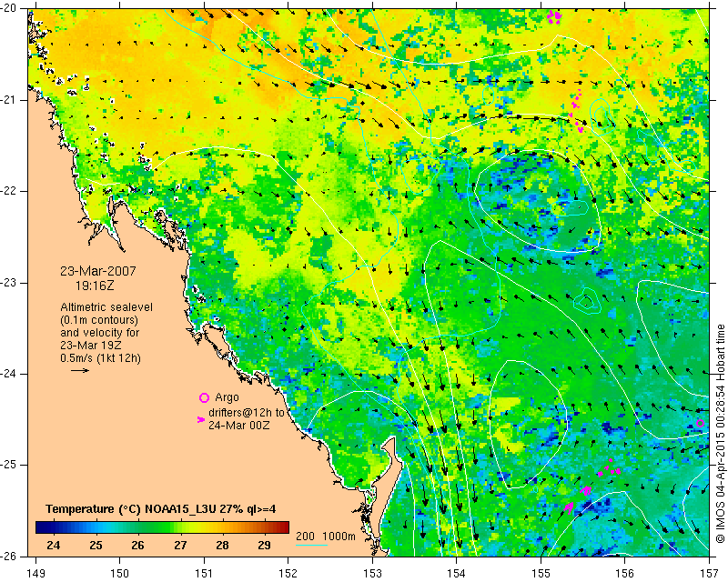This screenshot has width=728, height=582.
Task: Click the magenta drifter cluster at top near 155°E
Action: (554, 17)
